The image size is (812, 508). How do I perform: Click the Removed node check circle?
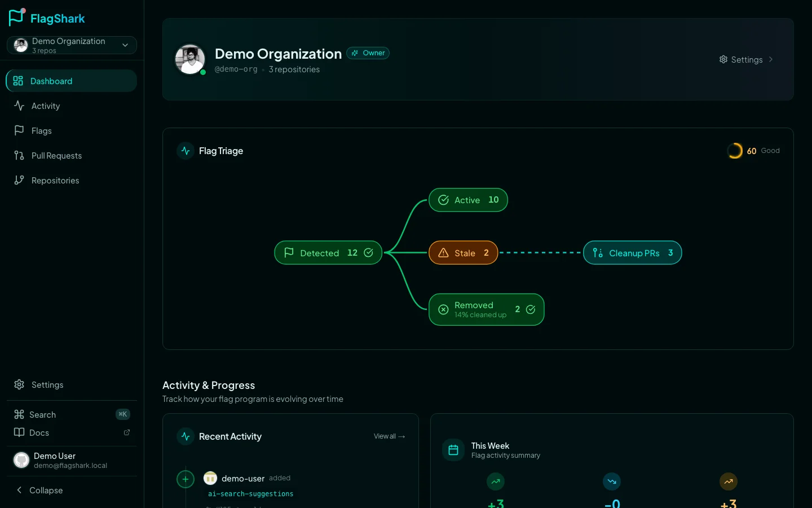(531, 309)
